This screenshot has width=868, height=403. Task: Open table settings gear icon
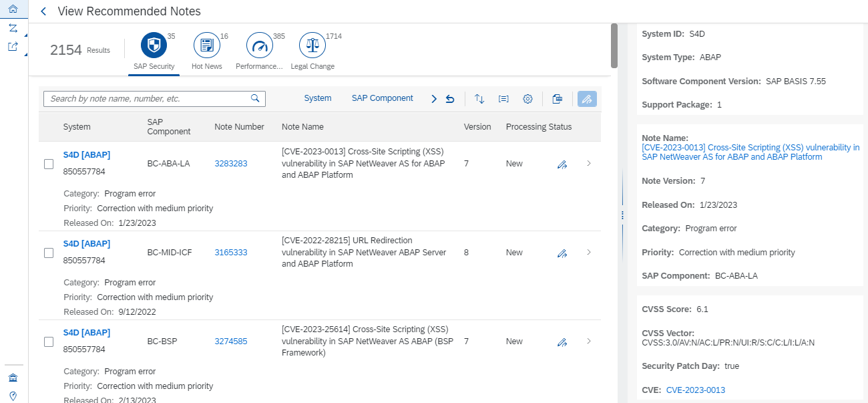(527, 99)
